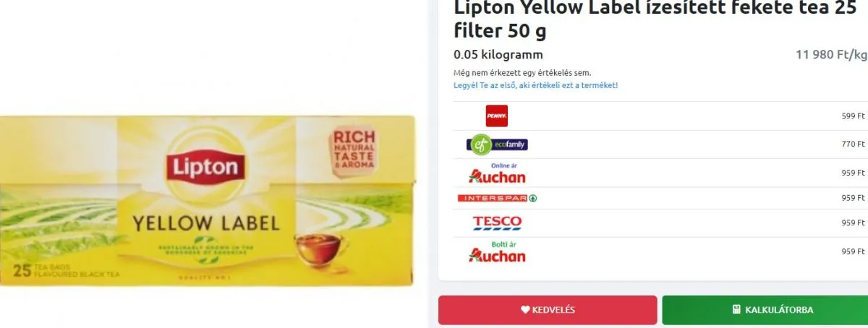This screenshot has width=868, height=328.
Task: Click the 770 Ft ecofamily price
Action: click(853, 144)
